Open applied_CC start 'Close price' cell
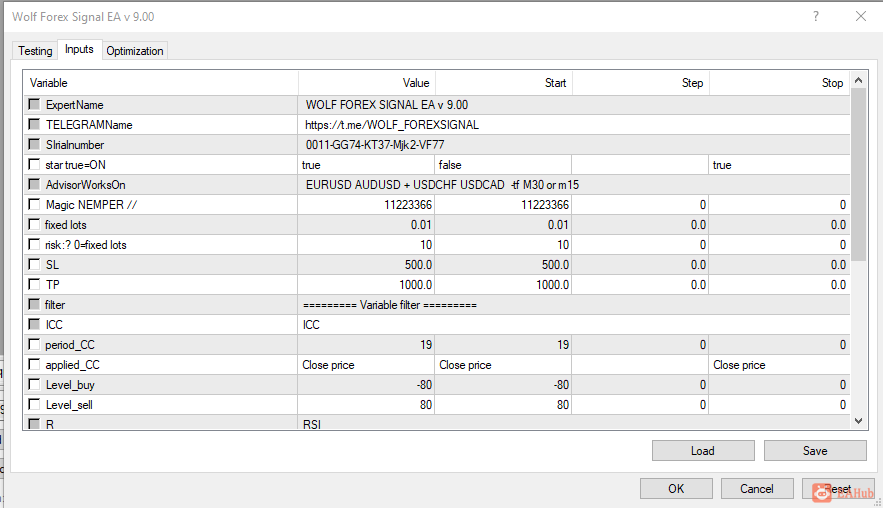The width and height of the screenshot is (883, 508). pos(503,364)
